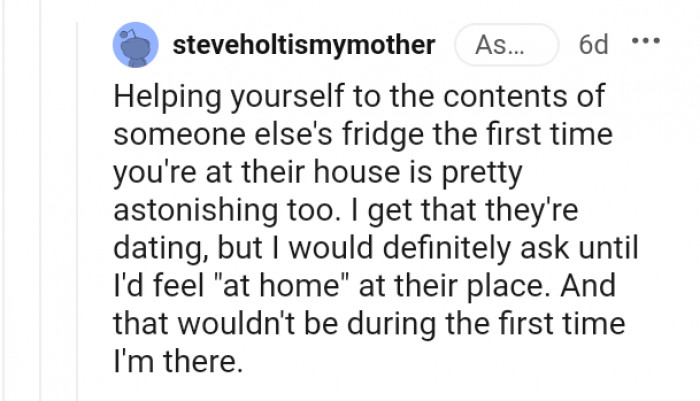
Task: Open the steveholtismymother username profile link
Action: [304, 45]
